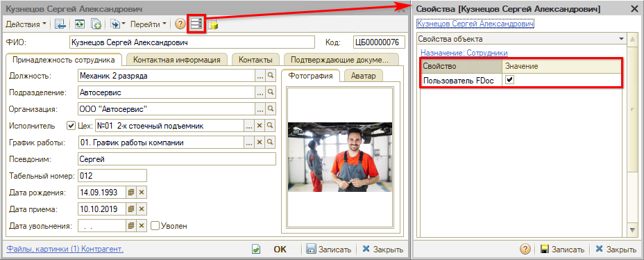Open the Действия menu
This screenshot has width=644, height=260.
[26, 24]
